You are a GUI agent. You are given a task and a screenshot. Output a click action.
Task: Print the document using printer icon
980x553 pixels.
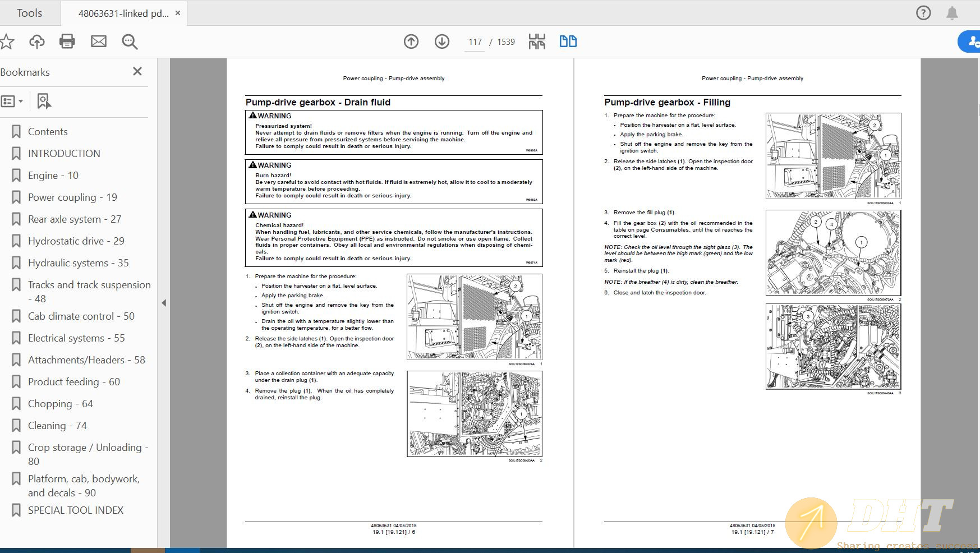click(67, 42)
